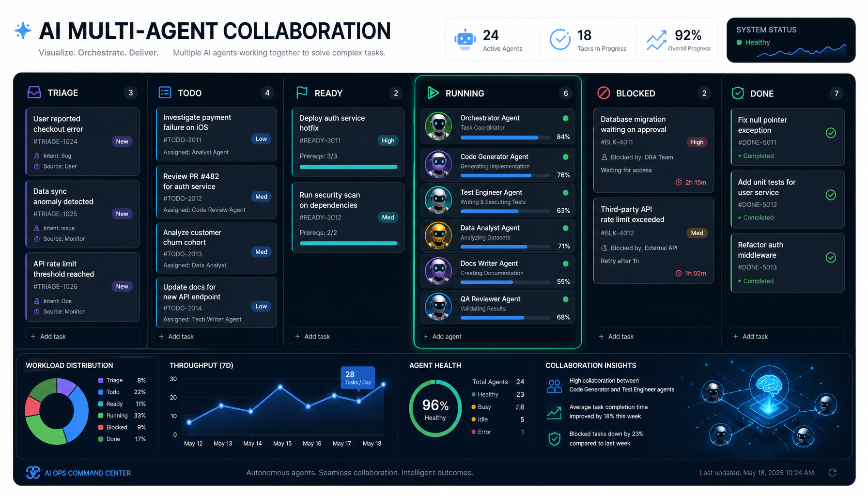The height and width of the screenshot is (496, 868).
Task: Toggle the check circle on Add unit tests card
Action: tap(831, 195)
